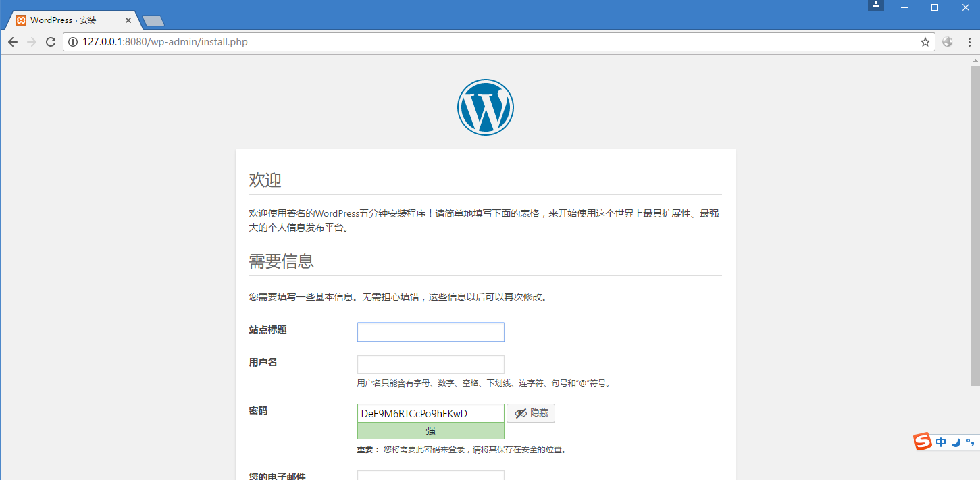Toggle Chinese punctuation mode in Sogou bar

(970, 442)
